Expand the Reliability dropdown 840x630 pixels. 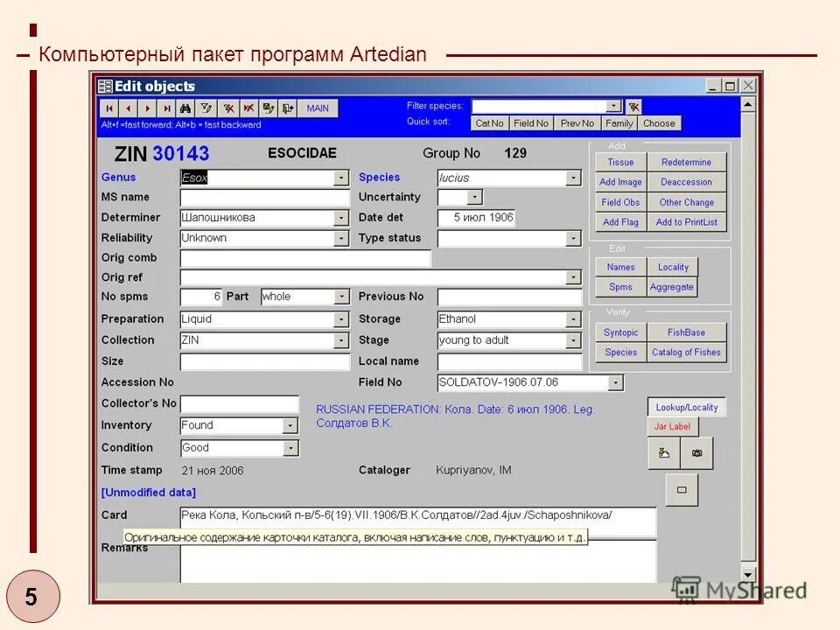[x=341, y=238]
